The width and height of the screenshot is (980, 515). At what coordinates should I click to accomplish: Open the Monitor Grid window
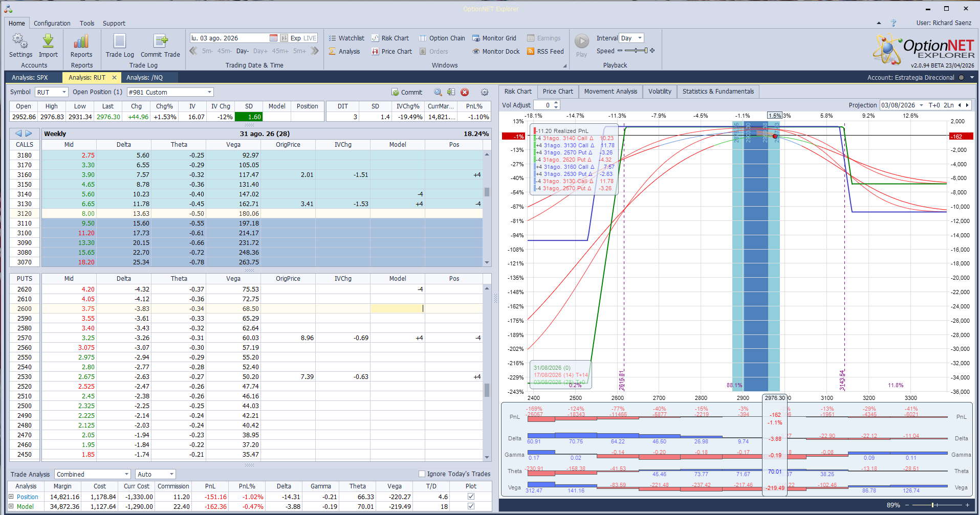494,38
